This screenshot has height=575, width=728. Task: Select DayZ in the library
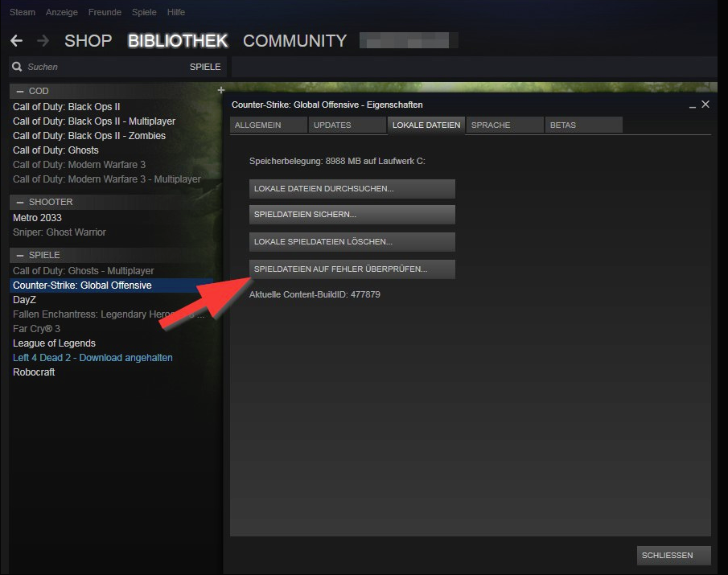pyautogui.click(x=25, y=300)
